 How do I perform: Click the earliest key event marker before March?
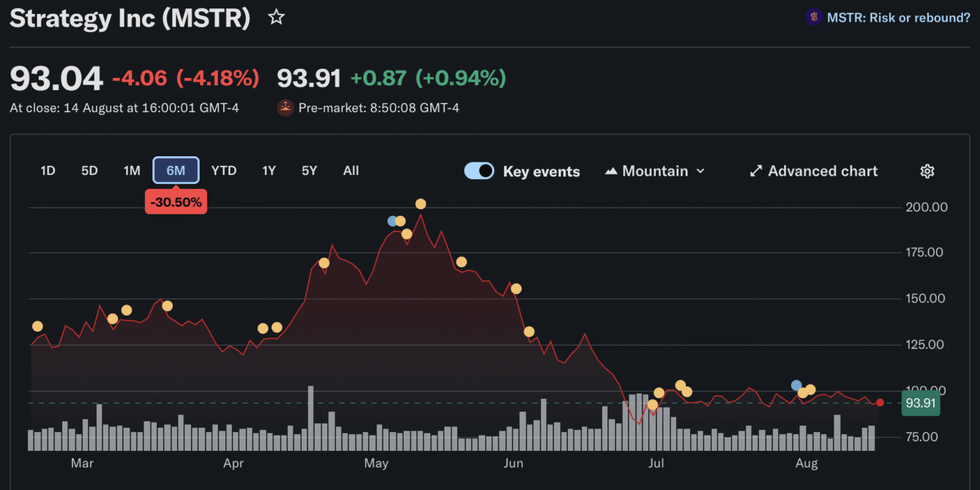click(37, 326)
